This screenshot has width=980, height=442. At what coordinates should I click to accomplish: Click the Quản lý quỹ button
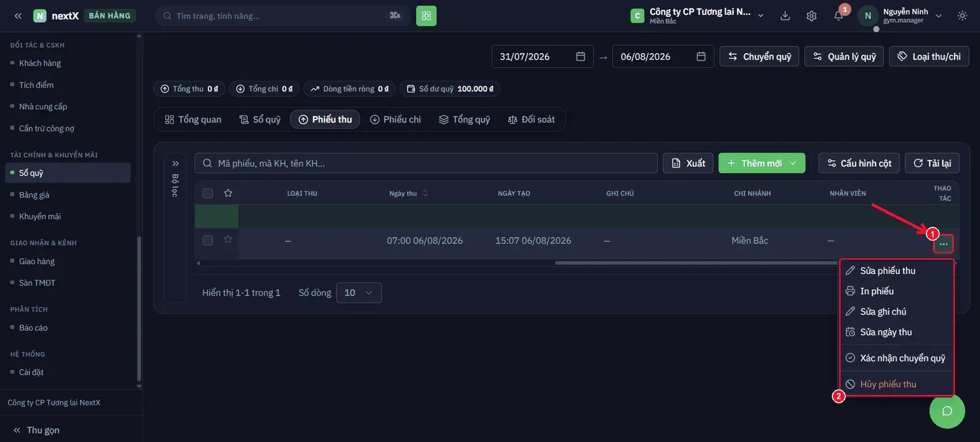coord(845,56)
